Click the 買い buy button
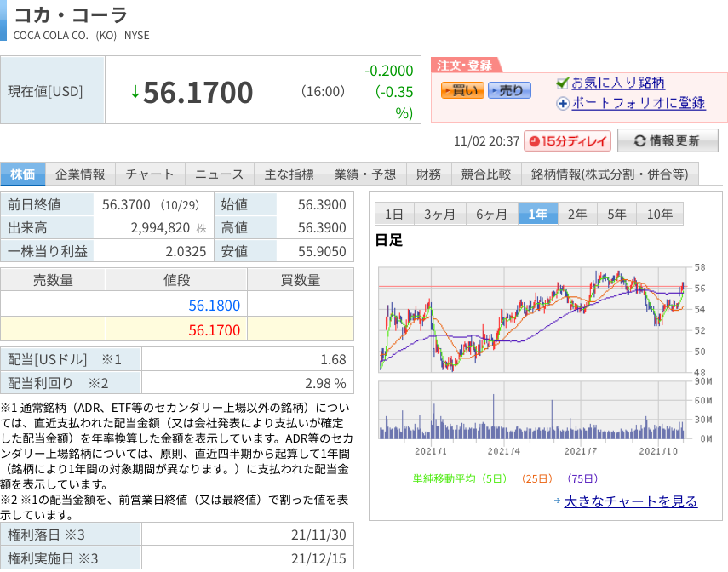The width and height of the screenshot is (728, 572). coord(462,90)
